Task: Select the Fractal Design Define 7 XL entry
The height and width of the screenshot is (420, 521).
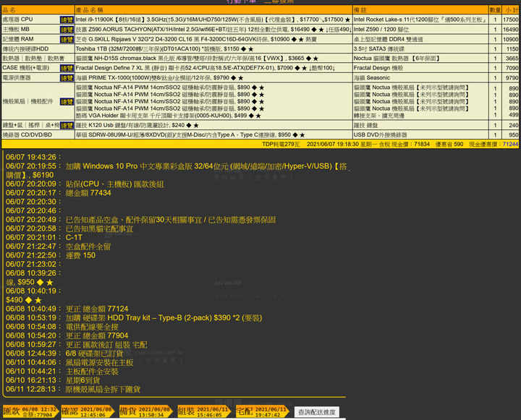Action: pyautogui.click(x=206, y=68)
